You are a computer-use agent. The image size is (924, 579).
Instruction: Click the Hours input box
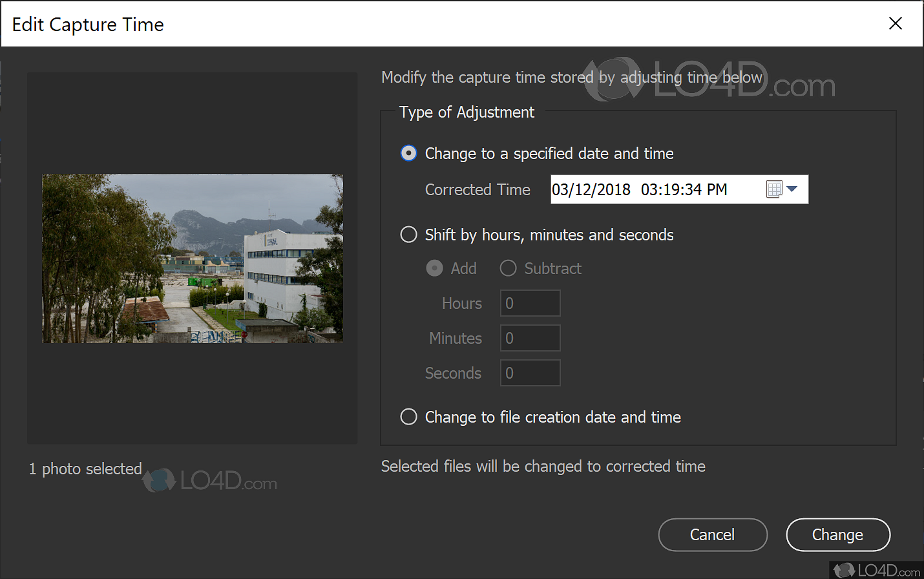coord(530,303)
